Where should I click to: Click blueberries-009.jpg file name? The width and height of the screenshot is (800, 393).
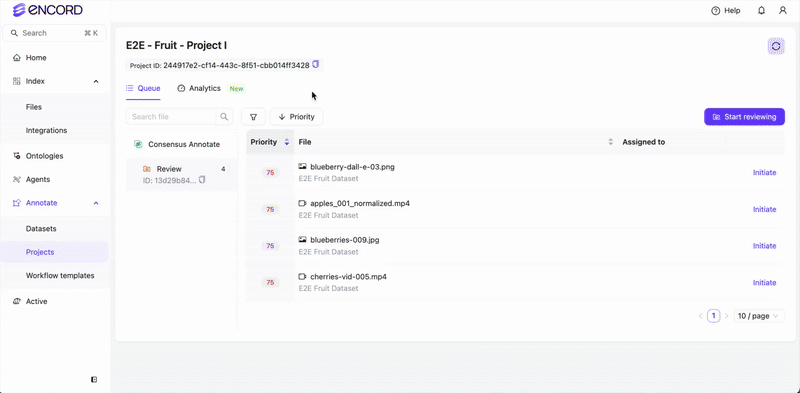coord(345,240)
